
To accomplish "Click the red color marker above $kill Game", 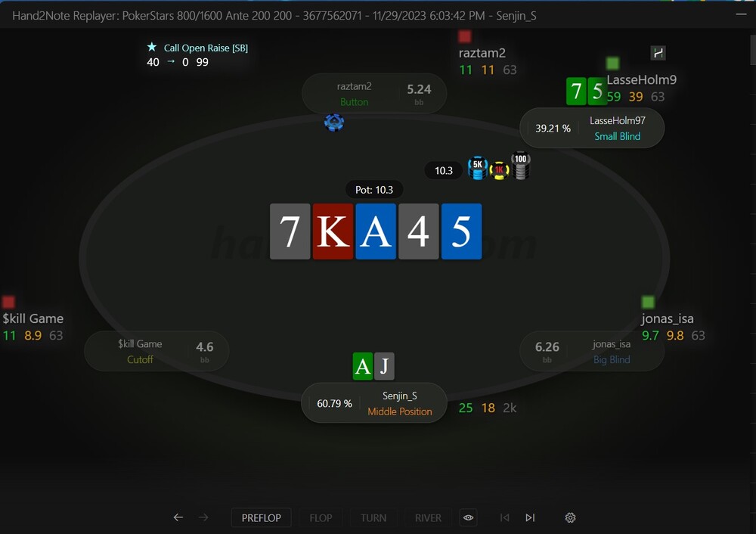I will pyautogui.click(x=8, y=302).
